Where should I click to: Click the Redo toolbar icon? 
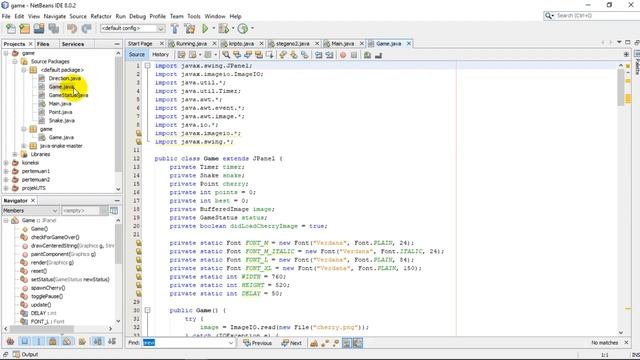click(86, 29)
